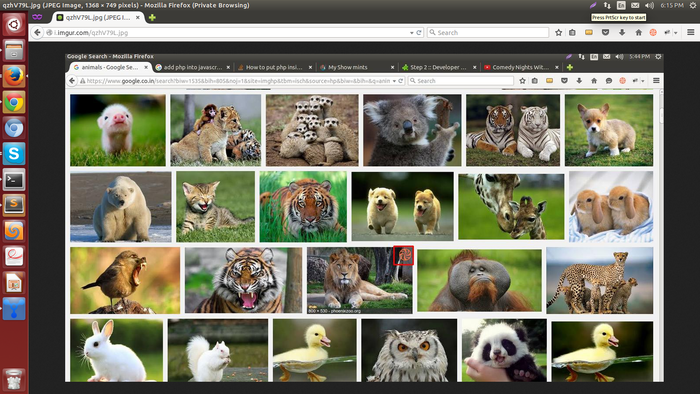Click the pictured 'Comedy Nights Wit...' tab
700x394 pixels.
tap(521, 67)
